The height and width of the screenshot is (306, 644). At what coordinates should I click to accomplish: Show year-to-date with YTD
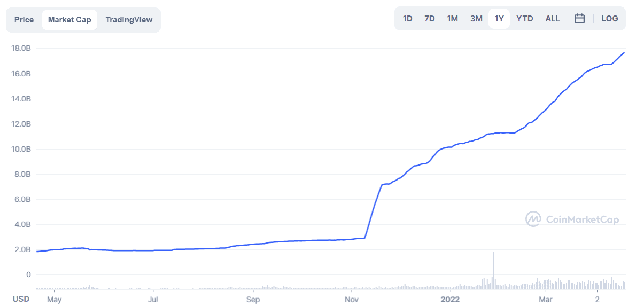[524, 19]
